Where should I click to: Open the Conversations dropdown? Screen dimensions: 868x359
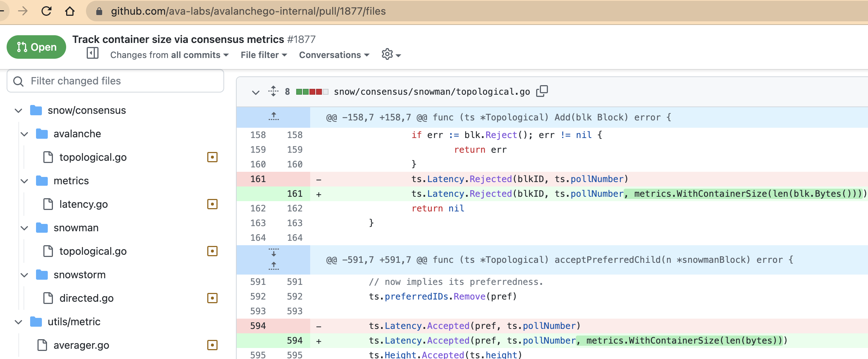point(334,55)
